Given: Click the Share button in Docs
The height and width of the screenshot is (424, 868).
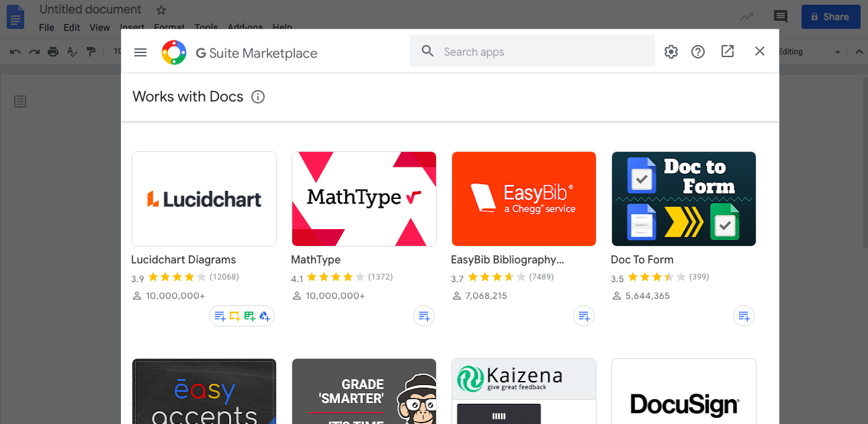Looking at the screenshot, I should click(x=830, y=17).
